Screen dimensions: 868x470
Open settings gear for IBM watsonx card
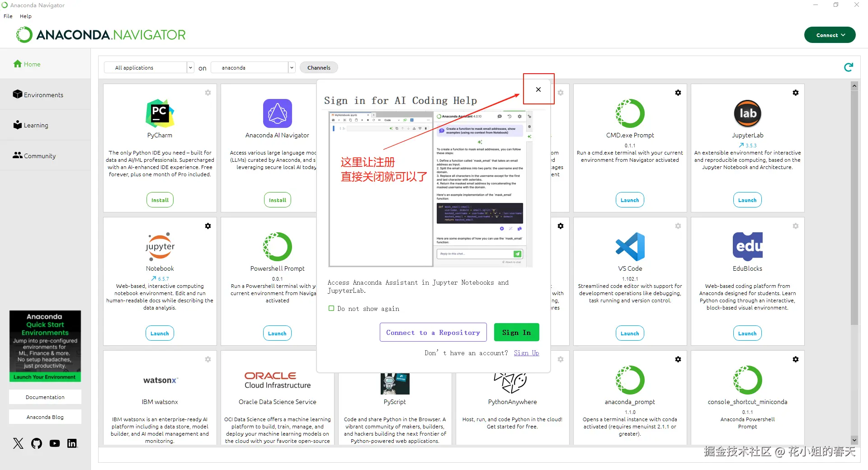208,359
